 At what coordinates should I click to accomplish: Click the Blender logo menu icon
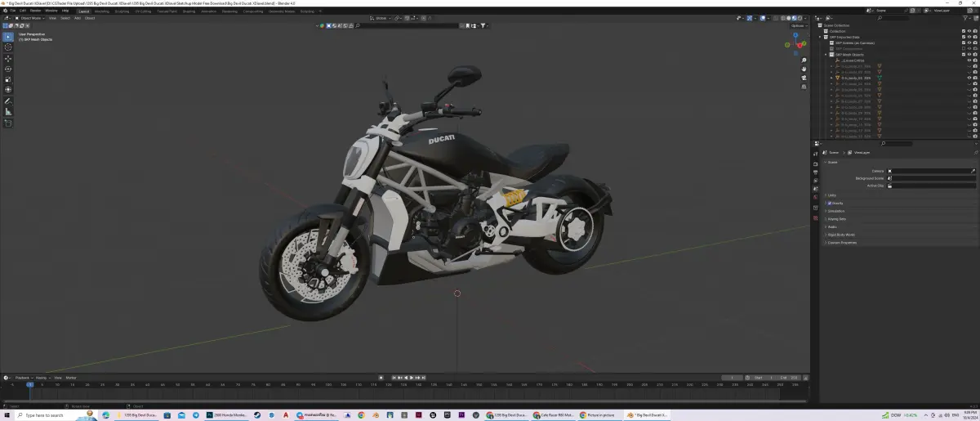pyautogui.click(x=3, y=11)
